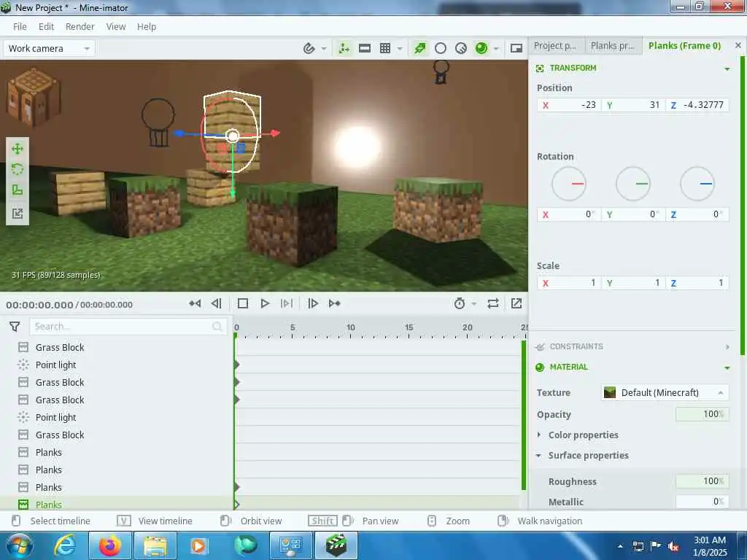Open the render mode dropdown arrow
This screenshot has width=747, height=560.
pyautogui.click(x=496, y=49)
